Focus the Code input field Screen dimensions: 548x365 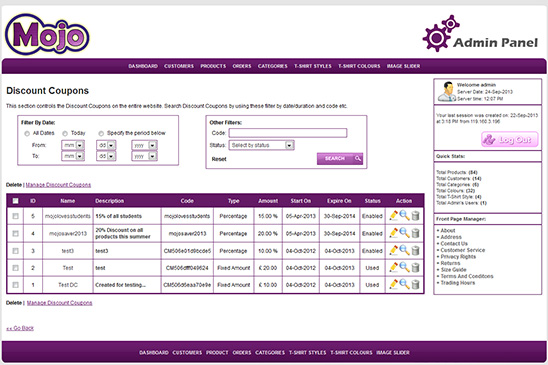(288, 133)
